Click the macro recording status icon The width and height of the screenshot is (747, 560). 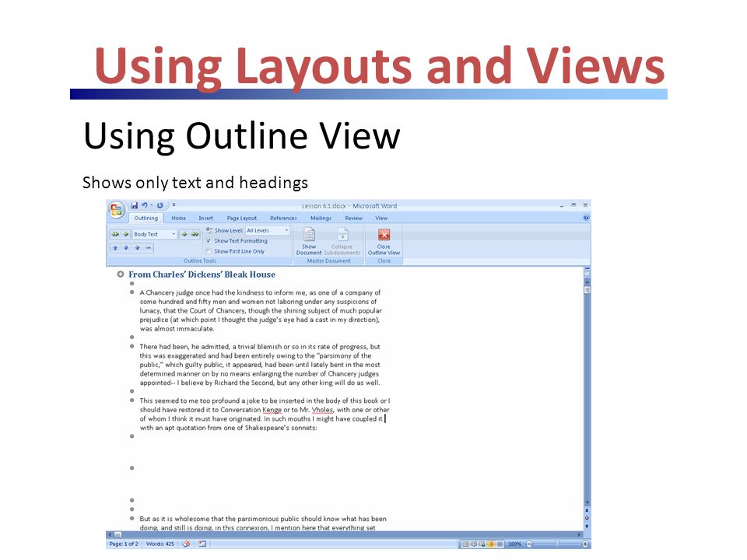tap(202, 544)
